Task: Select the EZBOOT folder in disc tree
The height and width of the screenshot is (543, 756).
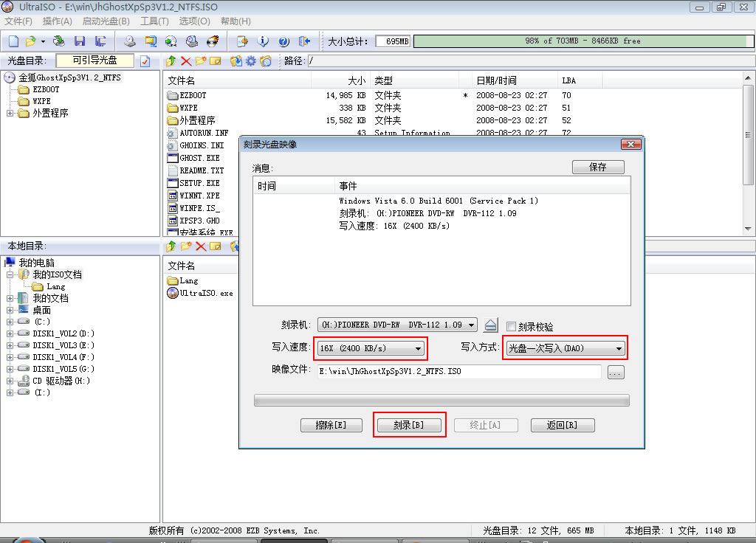Action: tap(46, 89)
